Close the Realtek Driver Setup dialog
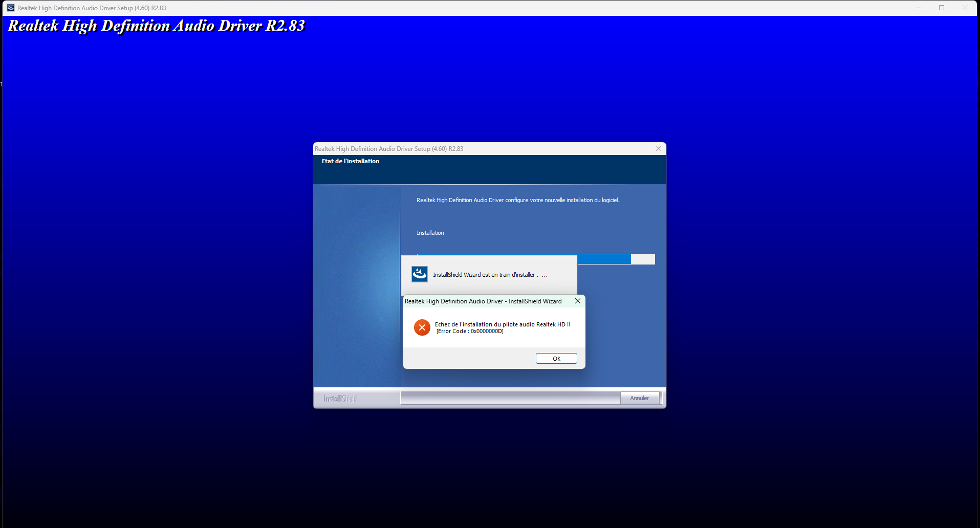The image size is (980, 528). click(659, 148)
